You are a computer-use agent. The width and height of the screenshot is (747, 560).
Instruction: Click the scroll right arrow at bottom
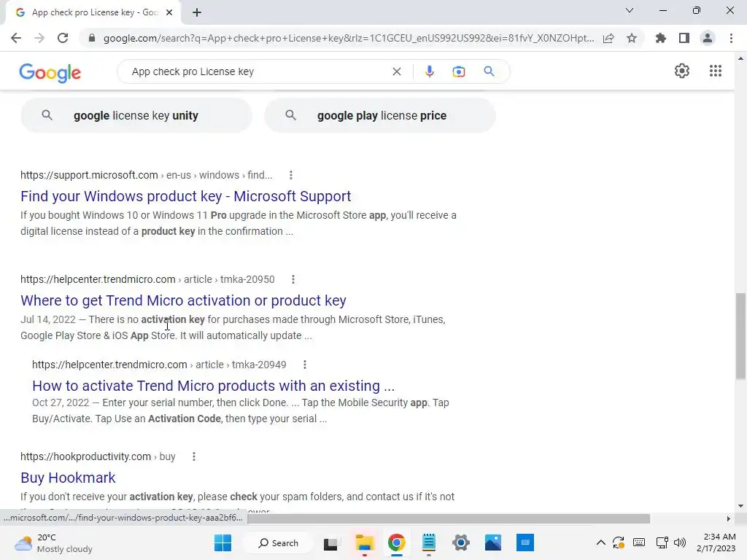pyautogui.click(x=729, y=518)
